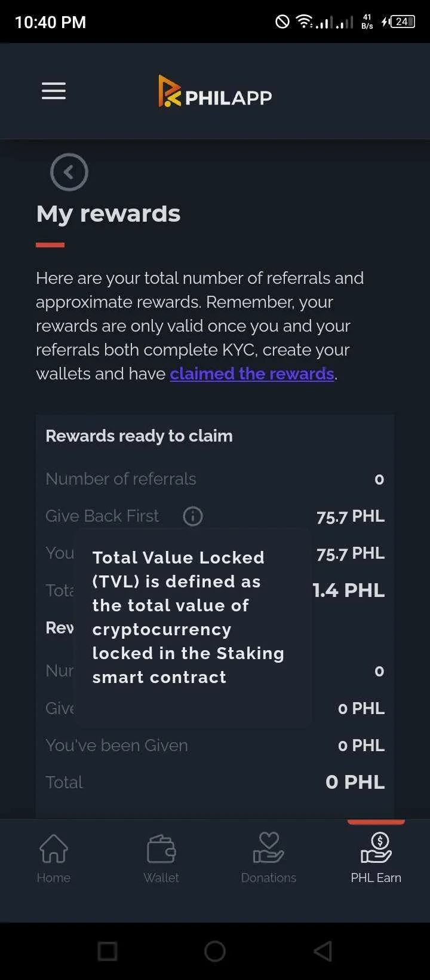Go back using the circled arrow
Image resolution: width=430 pixels, height=980 pixels.
[x=69, y=172]
